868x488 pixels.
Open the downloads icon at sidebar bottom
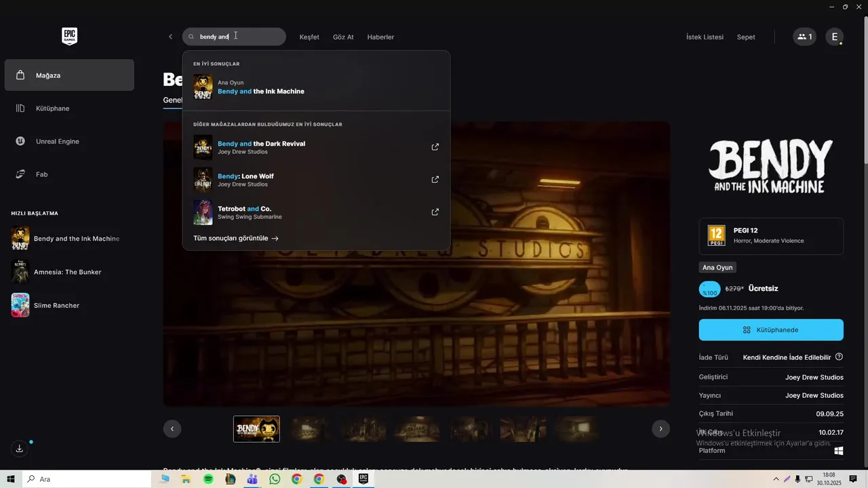tap(20, 449)
